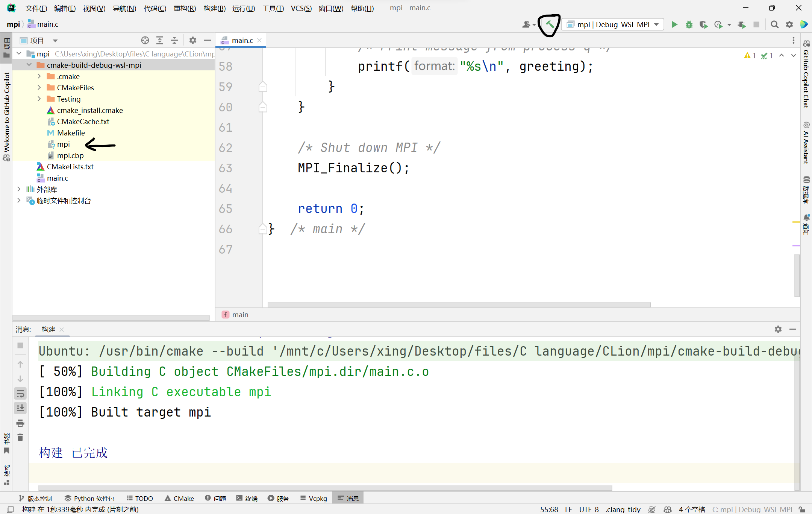Open Python 软件包 tool window
Viewport: 812px width, 514px height.
coord(89,498)
